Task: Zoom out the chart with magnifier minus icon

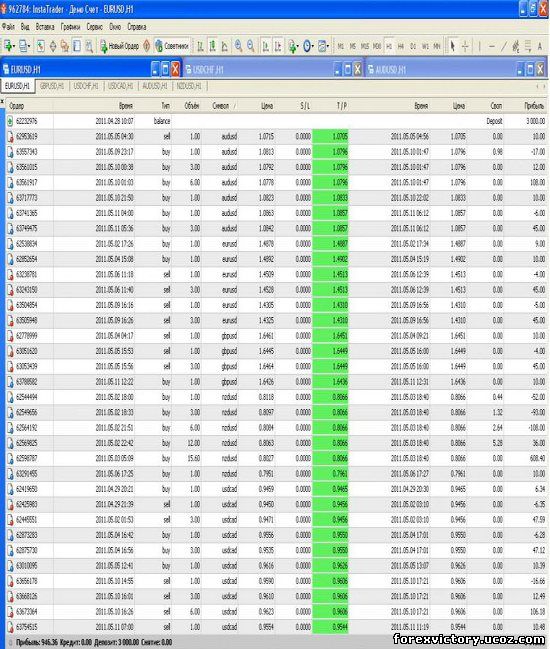Action: [250, 46]
